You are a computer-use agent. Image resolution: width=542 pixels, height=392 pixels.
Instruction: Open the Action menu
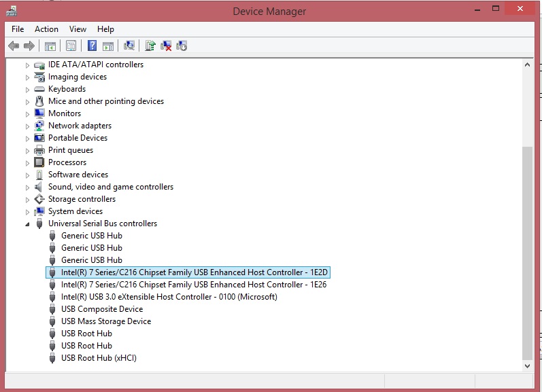[x=46, y=29]
